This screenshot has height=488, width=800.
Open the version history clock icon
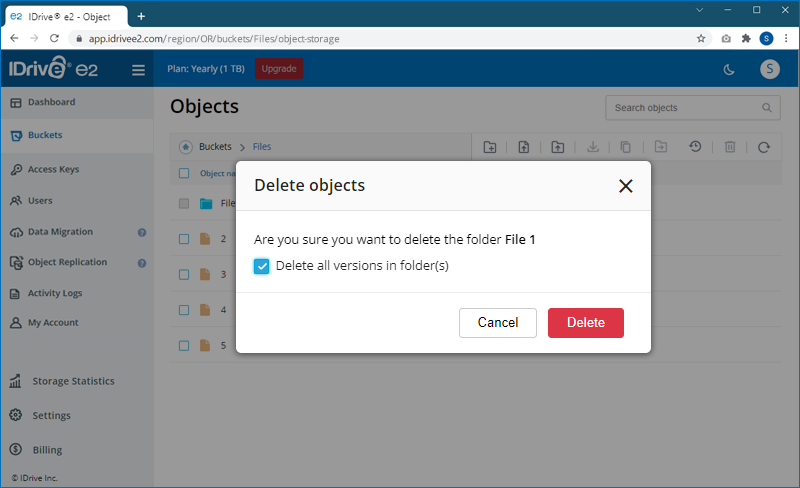click(x=695, y=147)
